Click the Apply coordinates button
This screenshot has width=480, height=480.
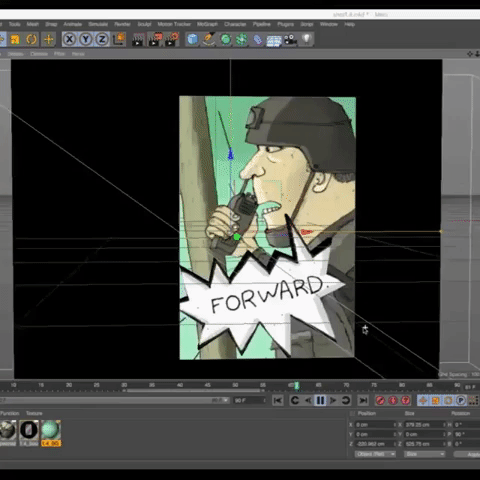click(468, 454)
